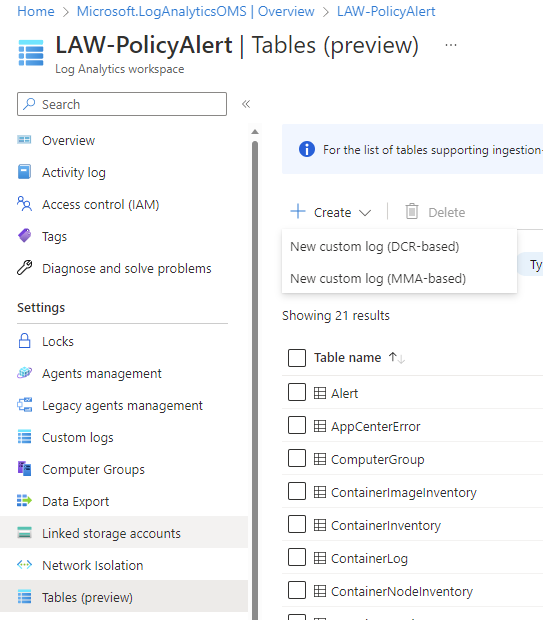Focus the sidebar Search input field

(122, 104)
